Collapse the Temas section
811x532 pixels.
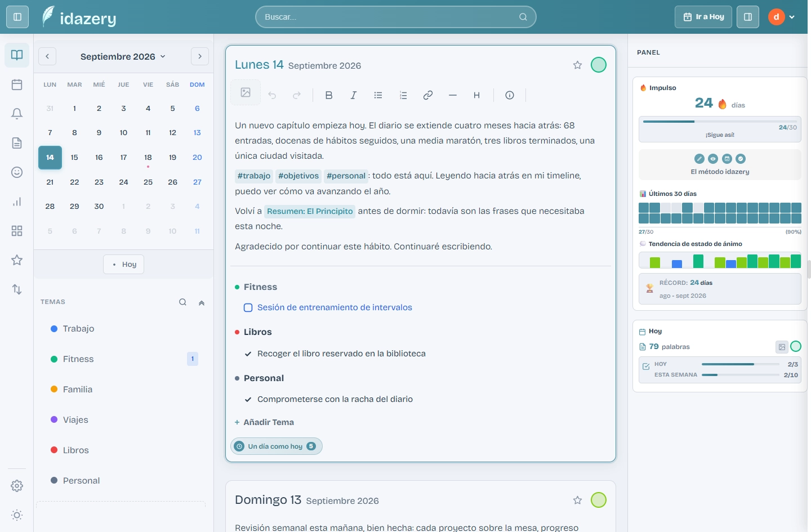(x=202, y=302)
